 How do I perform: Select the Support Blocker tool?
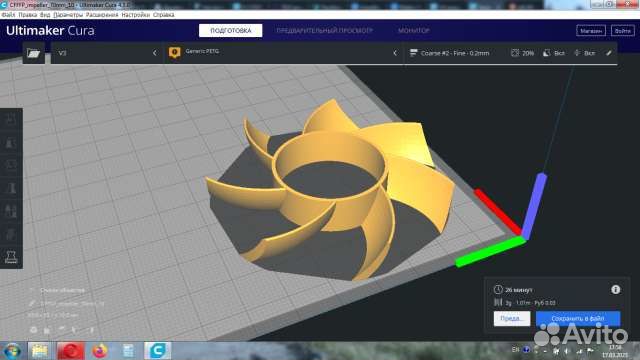(11, 234)
